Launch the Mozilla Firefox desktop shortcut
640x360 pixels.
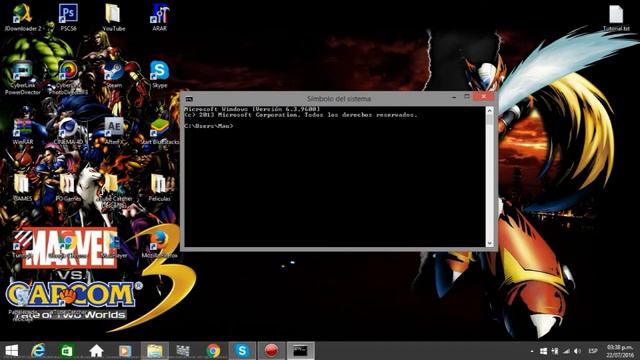point(160,245)
